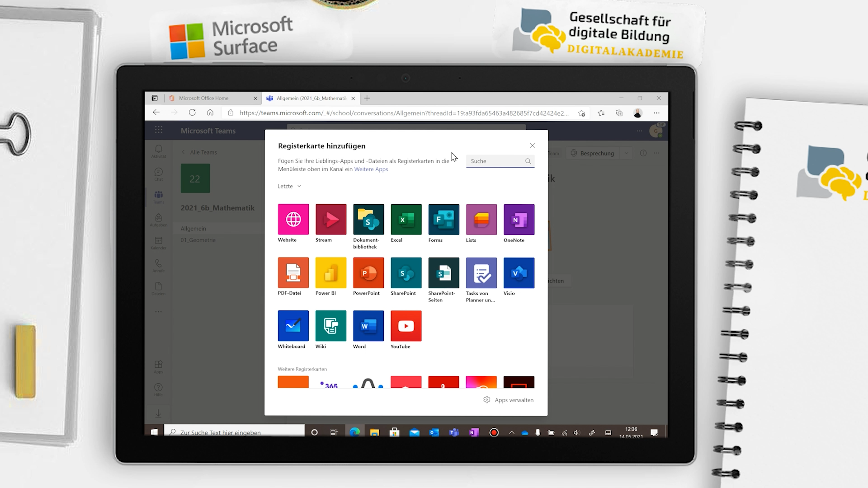Click the Teams app launcher grid
This screenshot has width=868, height=488.
pos(158,130)
